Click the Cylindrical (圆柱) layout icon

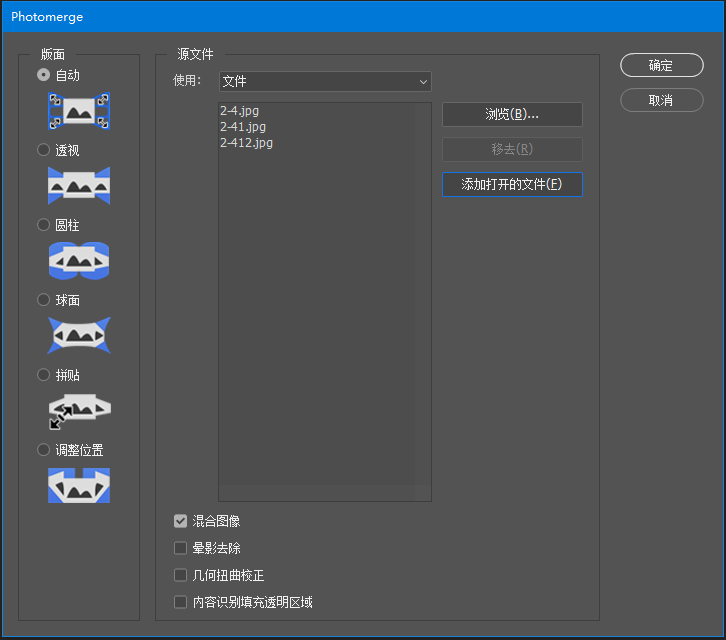(x=79, y=261)
